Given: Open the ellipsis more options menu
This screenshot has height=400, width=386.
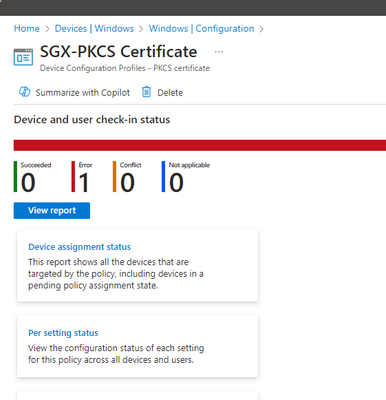Looking at the screenshot, I should tap(219, 52).
